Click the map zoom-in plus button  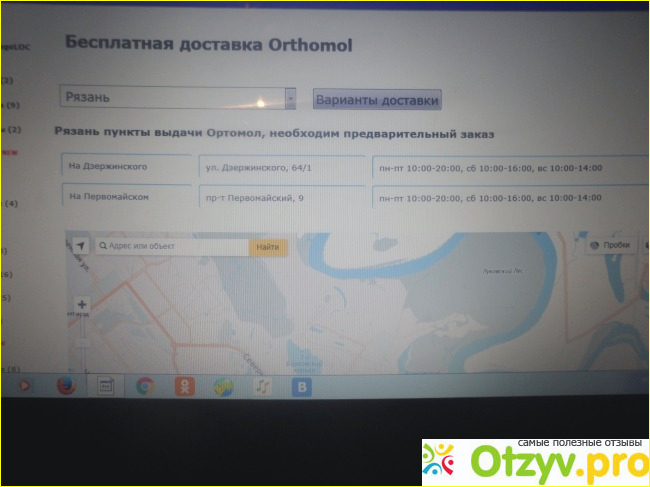pyautogui.click(x=82, y=304)
